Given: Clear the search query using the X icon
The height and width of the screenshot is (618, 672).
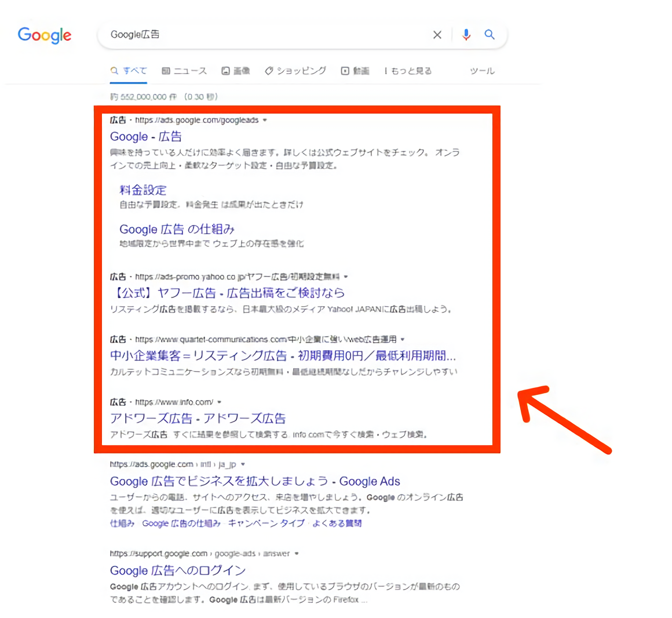Looking at the screenshot, I should (437, 35).
